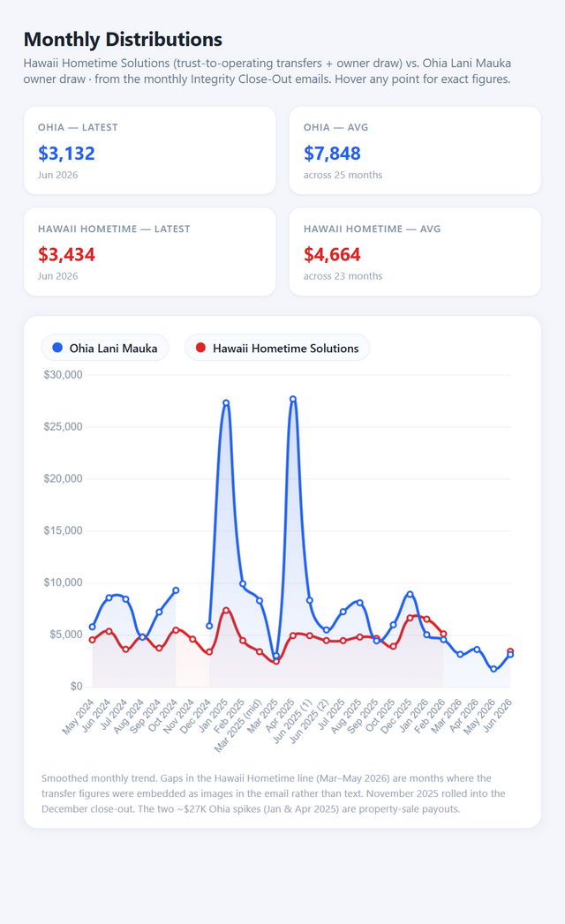Click the 'HAWAII HOMETIME — AVG' card label

tap(373, 229)
